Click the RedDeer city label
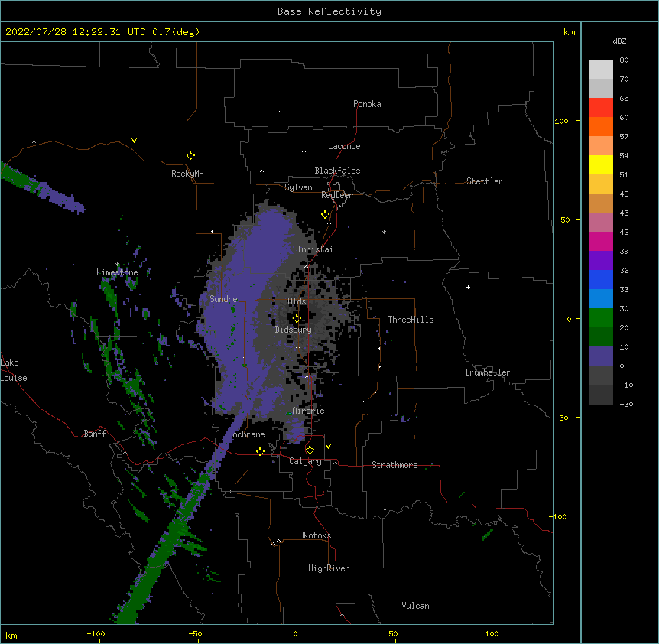The width and height of the screenshot is (659, 644). [336, 195]
